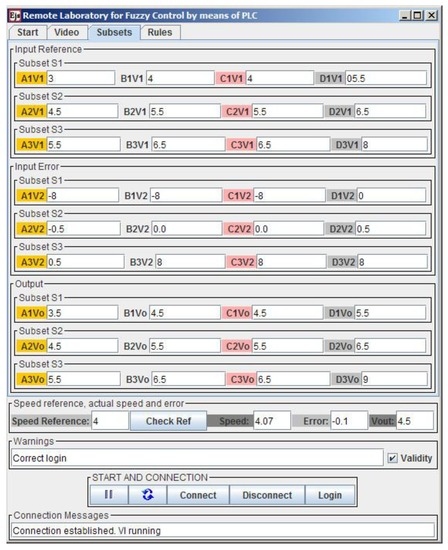Click the pause icon button

click(x=109, y=495)
